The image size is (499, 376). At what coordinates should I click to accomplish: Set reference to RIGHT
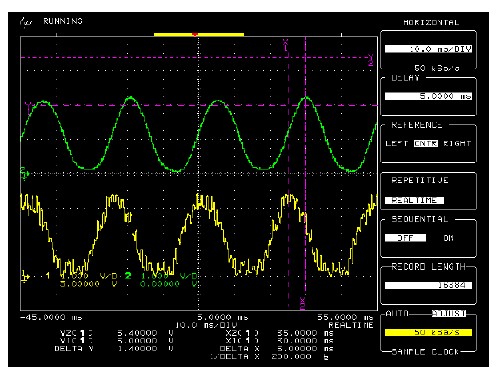pyautogui.click(x=457, y=143)
